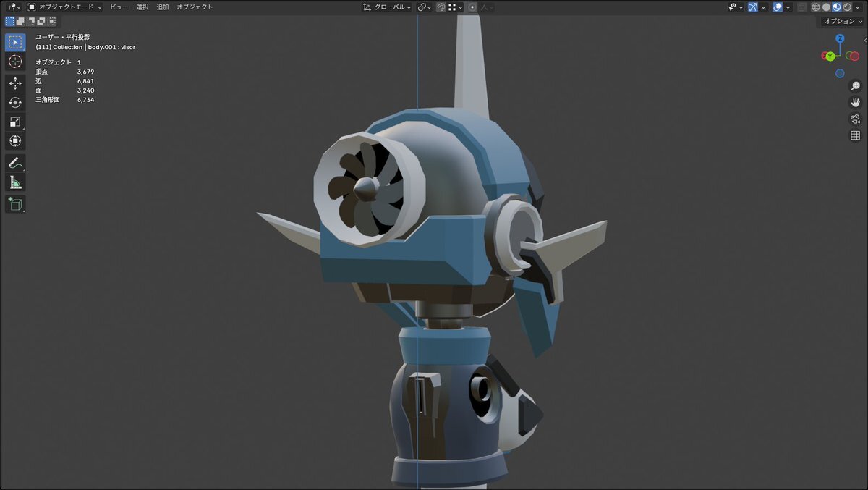The image size is (868, 490).
Task: Click the pan hand viewport button
Action: (x=855, y=103)
